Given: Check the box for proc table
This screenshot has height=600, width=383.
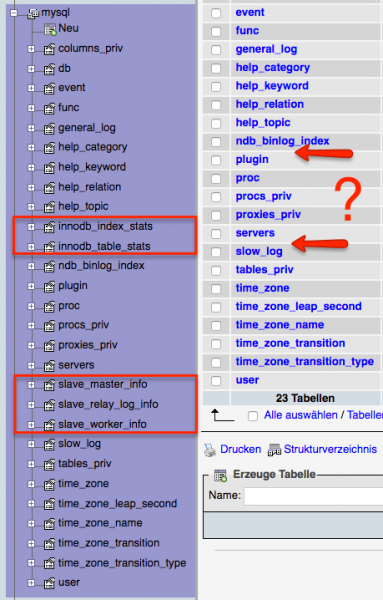Looking at the screenshot, I should pos(216,178).
